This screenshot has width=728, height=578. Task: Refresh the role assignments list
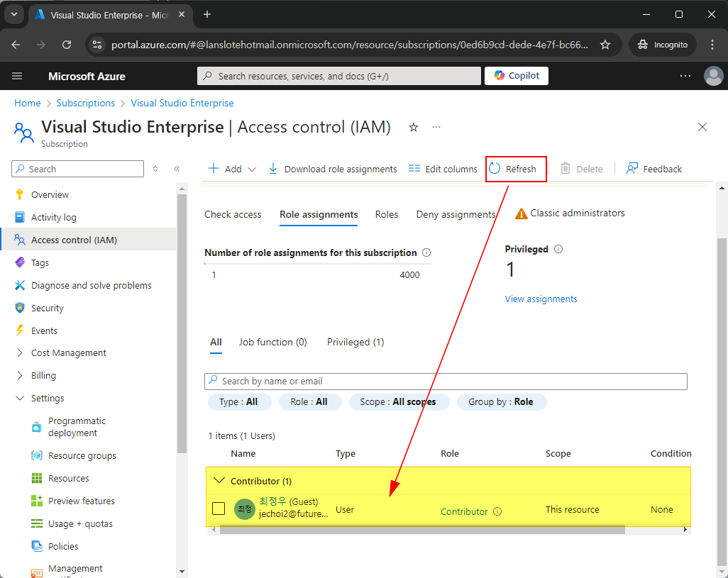point(514,169)
